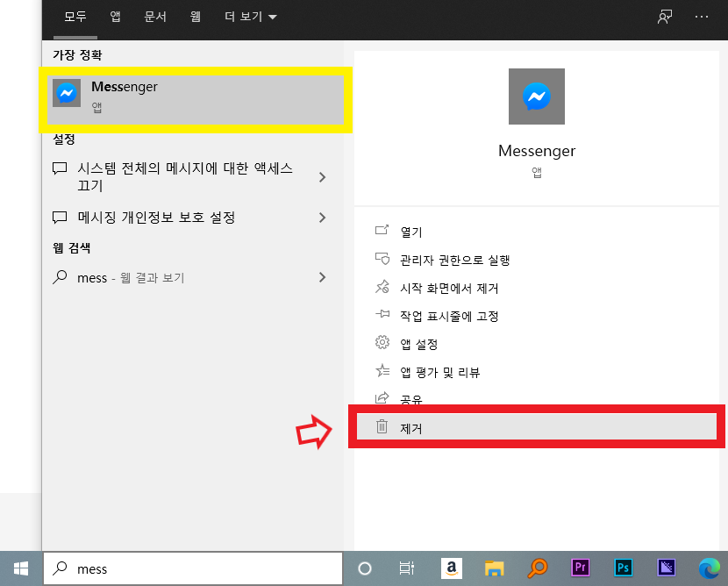Click the large Messenger icon in preview
The height and width of the screenshot is (586, 728).
pyautogui.click(x=536, y=96)
